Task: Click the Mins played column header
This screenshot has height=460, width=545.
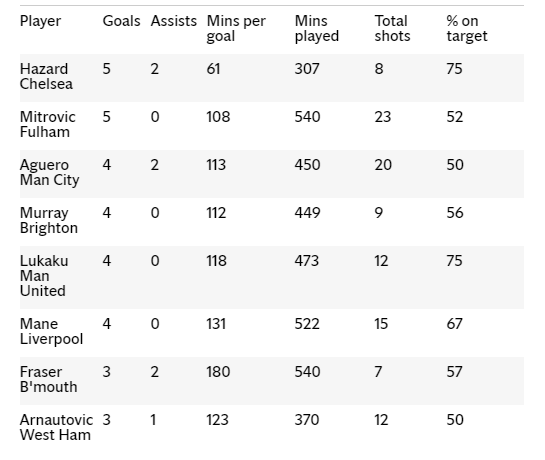Action: click(x=317, y=29)
